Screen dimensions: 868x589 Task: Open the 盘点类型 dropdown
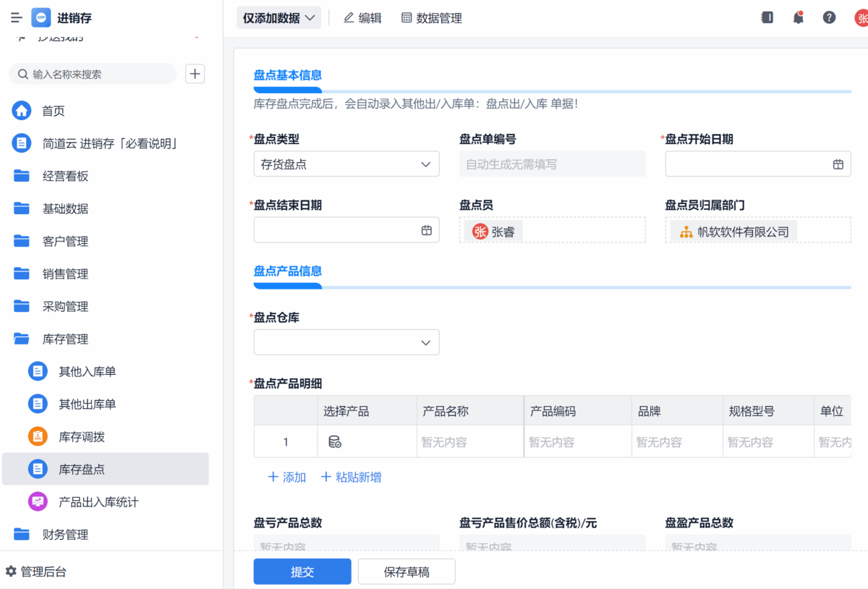point(346,164)
